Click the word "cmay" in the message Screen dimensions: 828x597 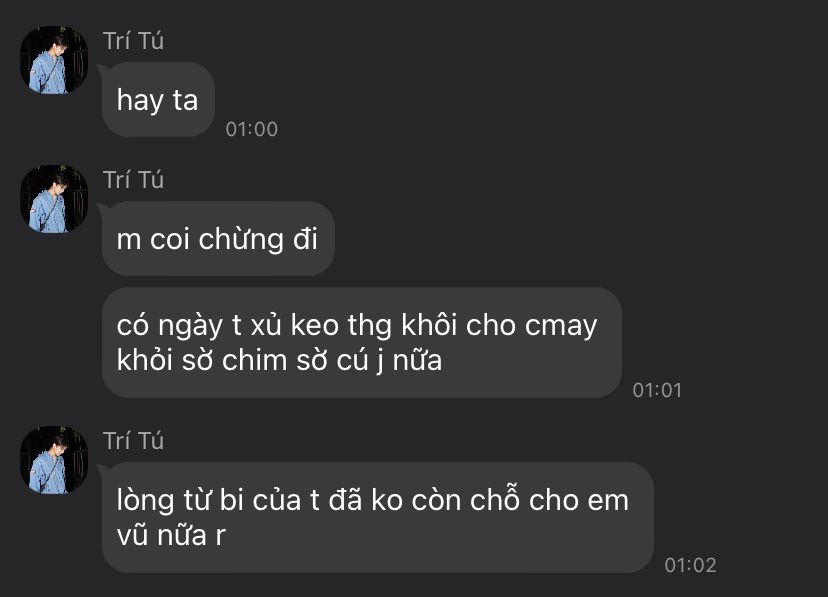(561, 327)
